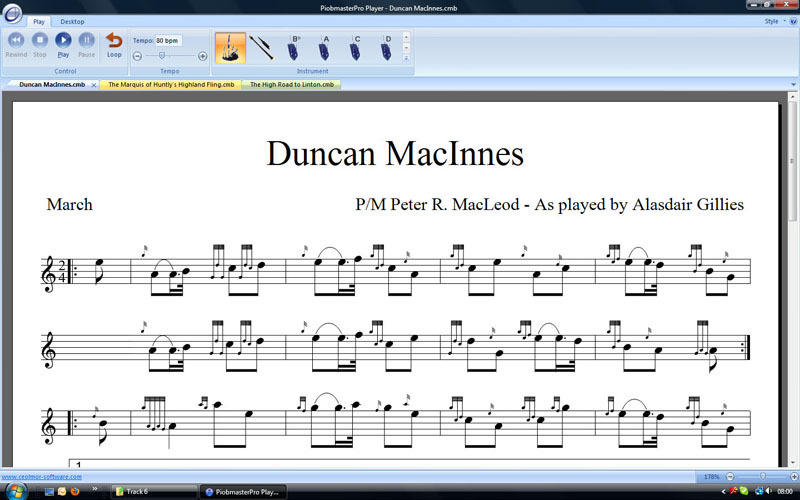Choose the B-flat drone instrument
Viewport: 800px width, 500px height.
coord(295,47)
